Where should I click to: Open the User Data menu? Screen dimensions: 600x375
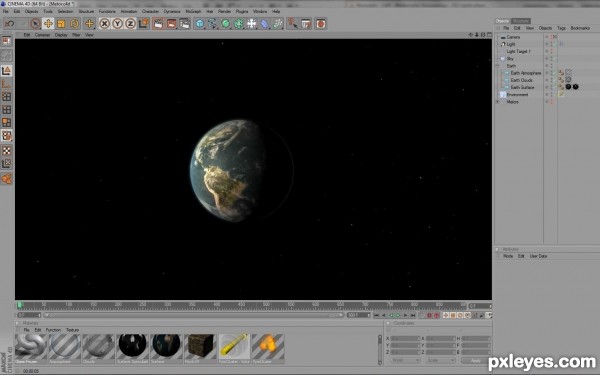[x=538, y=256]
